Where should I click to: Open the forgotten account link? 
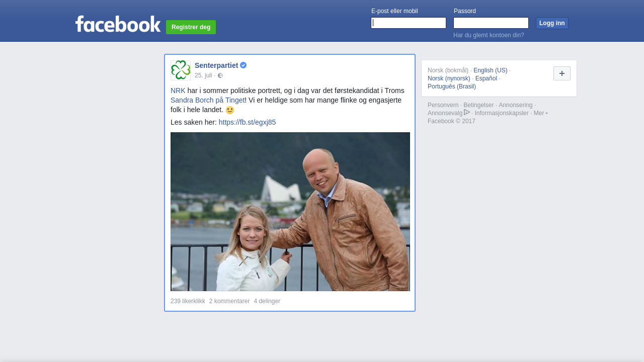pyautogui.click(x=489, y=35)
